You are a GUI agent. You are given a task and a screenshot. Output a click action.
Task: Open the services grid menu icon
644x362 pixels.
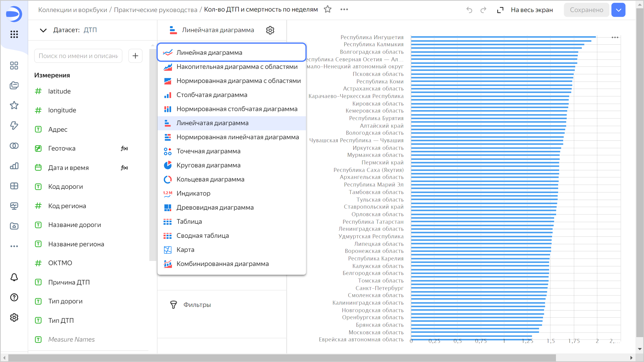click(14, 34)
